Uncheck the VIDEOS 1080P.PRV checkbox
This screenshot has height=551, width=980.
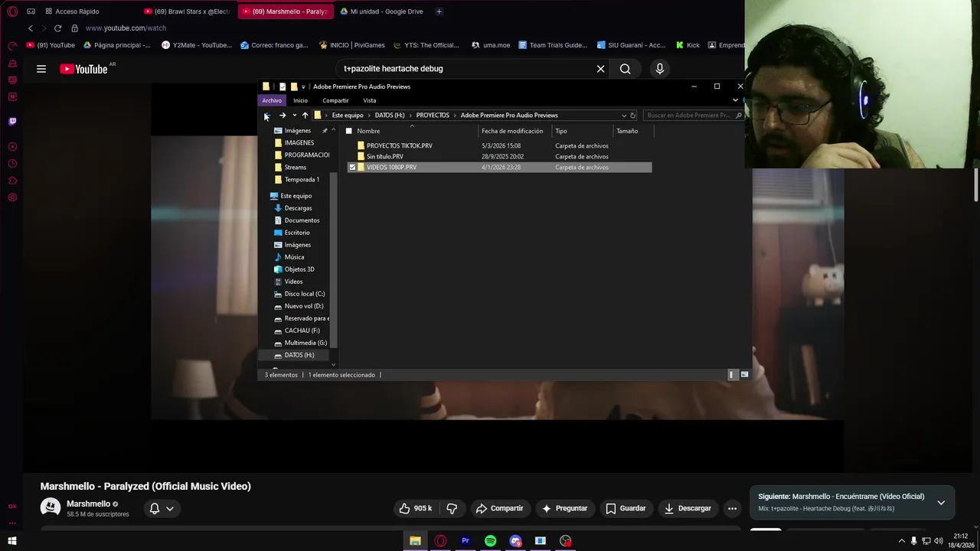point(352,168)
